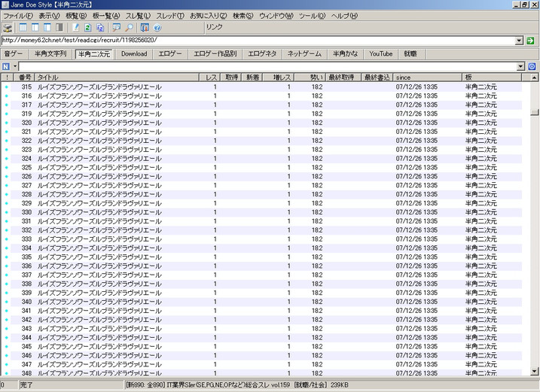This screenshot has width=540, height=392.
Task: Open the ファイル menu
Action: coord(18,16)
